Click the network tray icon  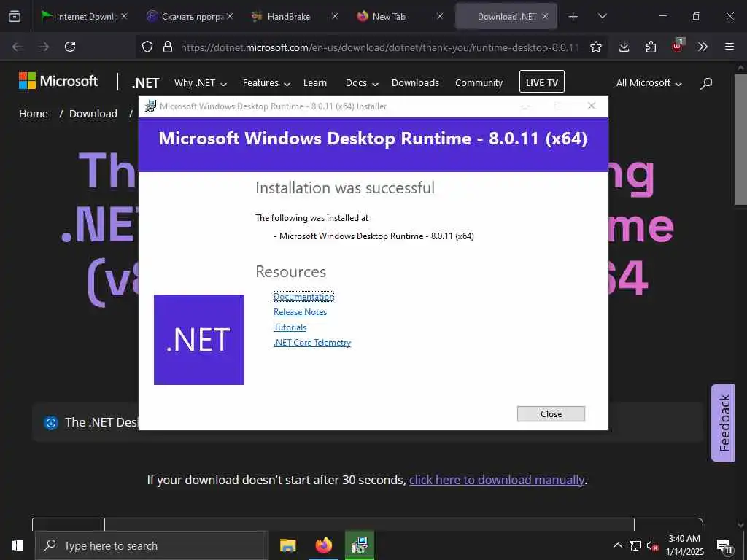635,545
